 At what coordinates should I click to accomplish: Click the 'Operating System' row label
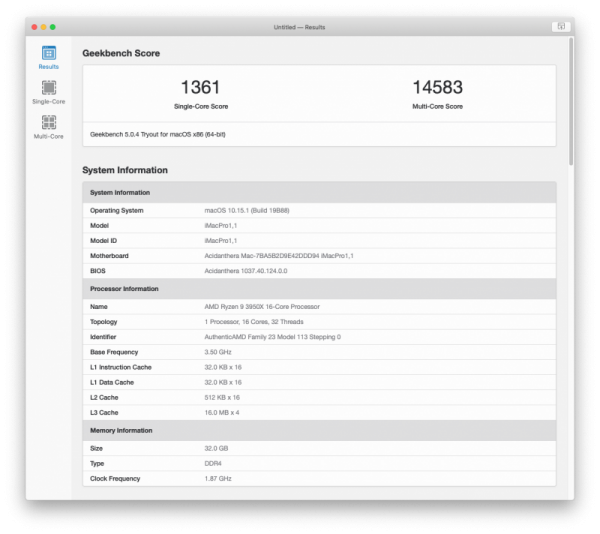[117, 210]
